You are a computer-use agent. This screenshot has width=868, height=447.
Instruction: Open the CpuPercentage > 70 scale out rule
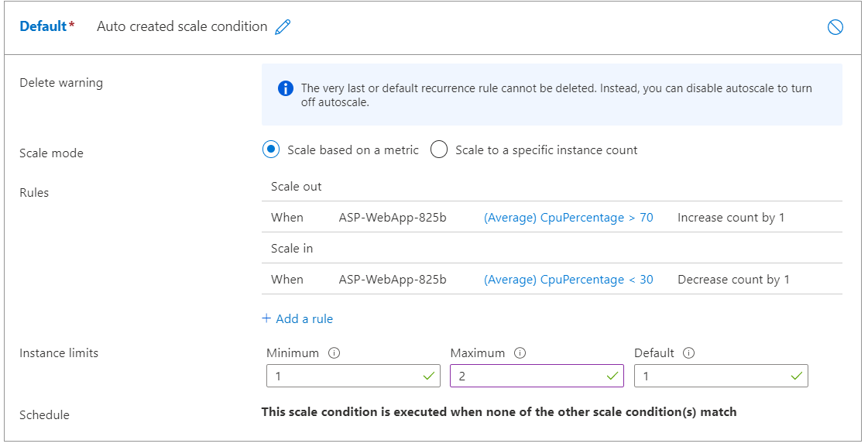pyautogui.click(x=568, y=218)
